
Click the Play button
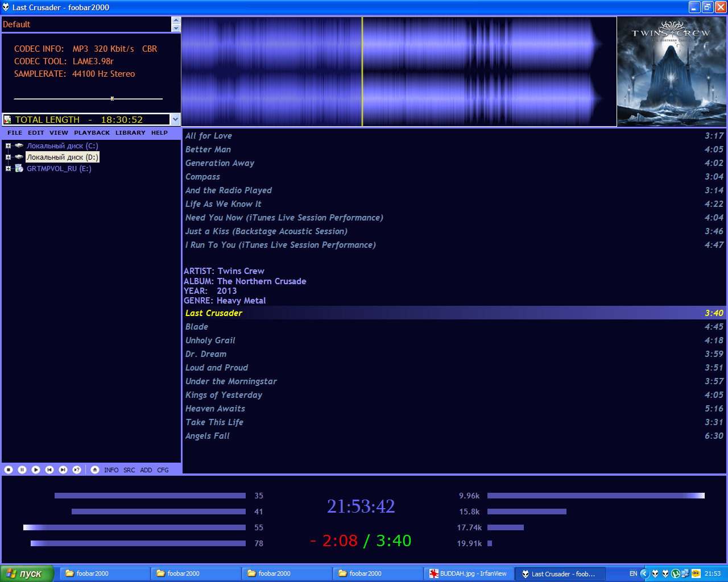(x=36, y=469)
